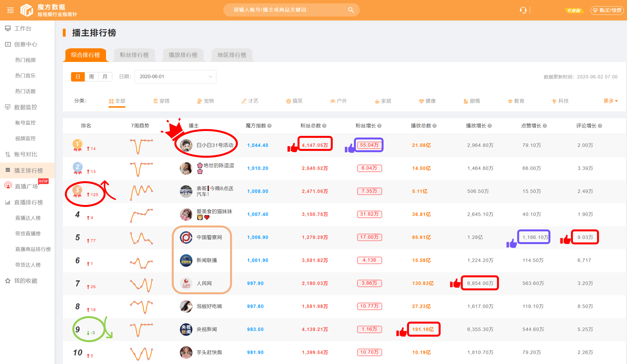Switch to 播放排行榜 tab
627x364 pixels.
(x=183, y=55)
